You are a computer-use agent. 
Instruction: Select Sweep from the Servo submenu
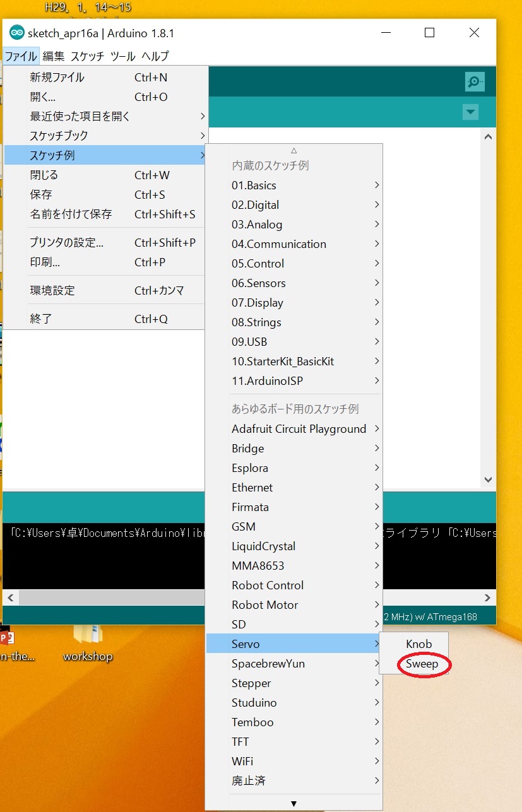coord(422,664)
